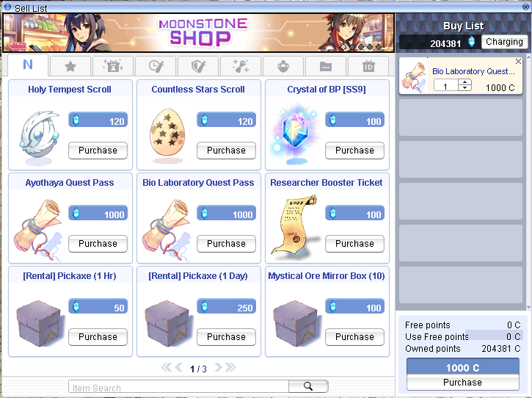The height and width of the screenshot is (398, 532).
Task: Open the gift box category tab
Action: (x=113, y=66)
